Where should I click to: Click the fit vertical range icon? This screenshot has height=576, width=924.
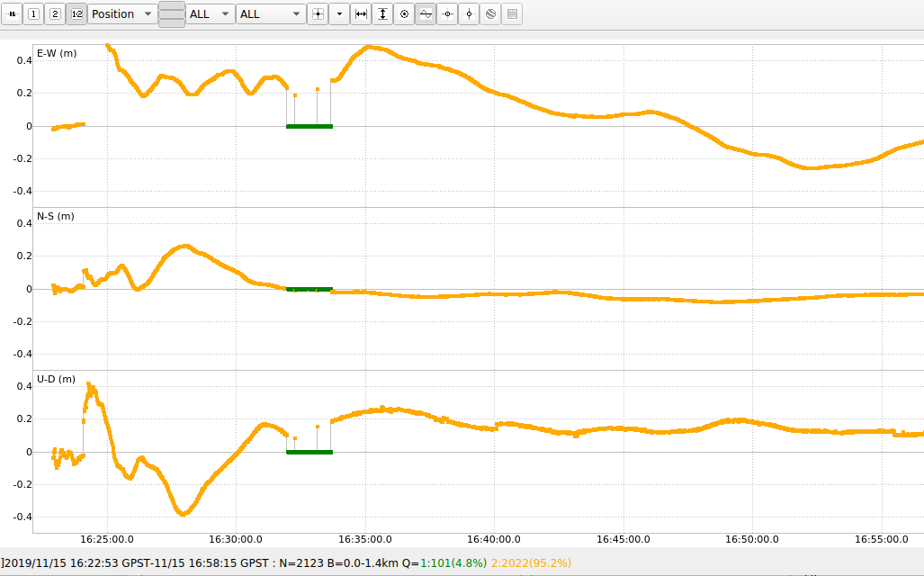382,14
